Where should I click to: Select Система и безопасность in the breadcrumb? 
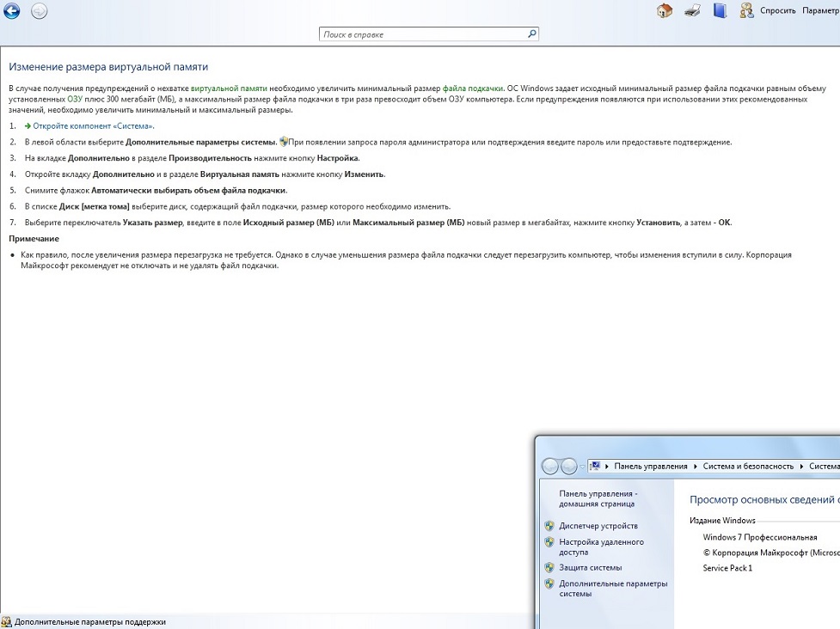pos(748,467)
